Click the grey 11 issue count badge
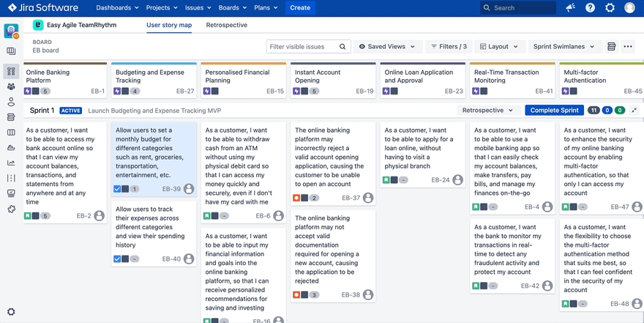644x323 pixels. tap(594, 110)
